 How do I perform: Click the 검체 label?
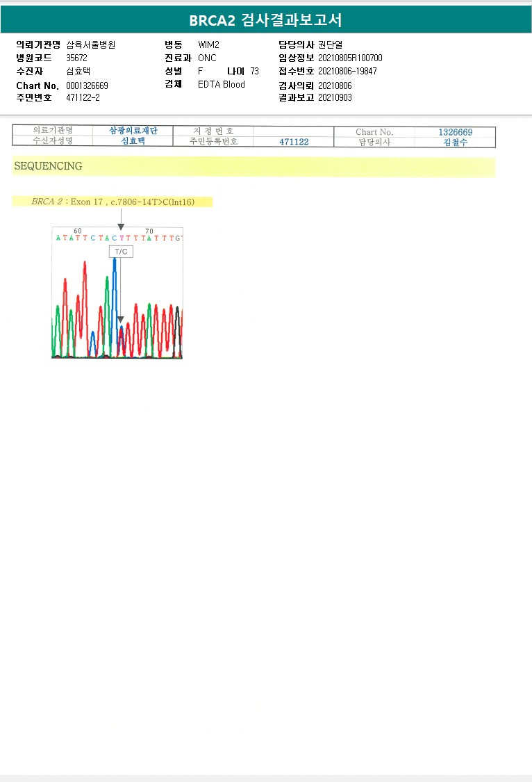174,84
